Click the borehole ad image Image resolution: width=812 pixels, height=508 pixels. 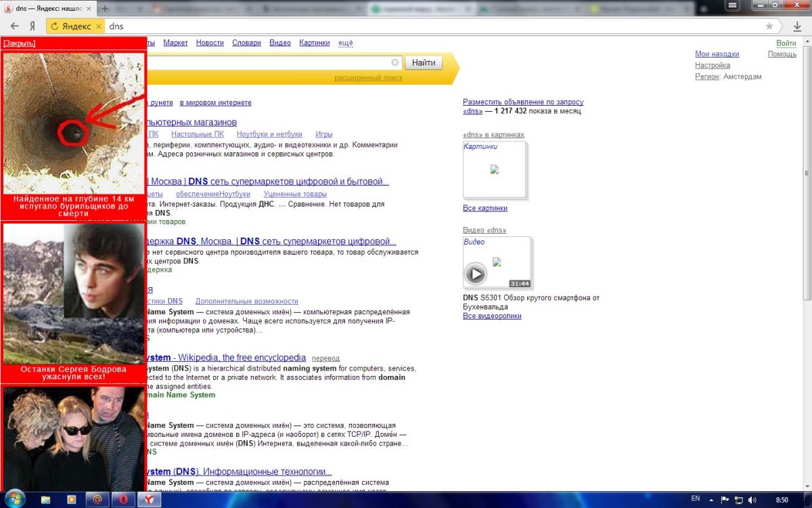[74, 123]
